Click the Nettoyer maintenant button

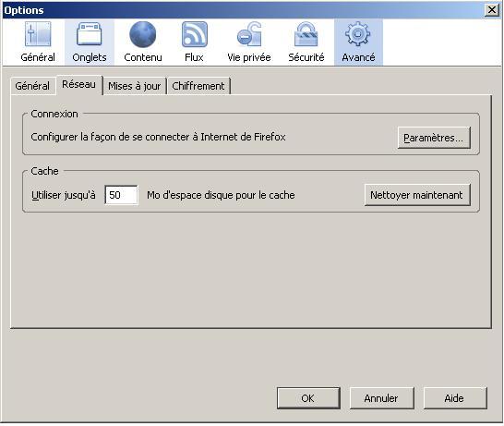click(x=417, y=195)
